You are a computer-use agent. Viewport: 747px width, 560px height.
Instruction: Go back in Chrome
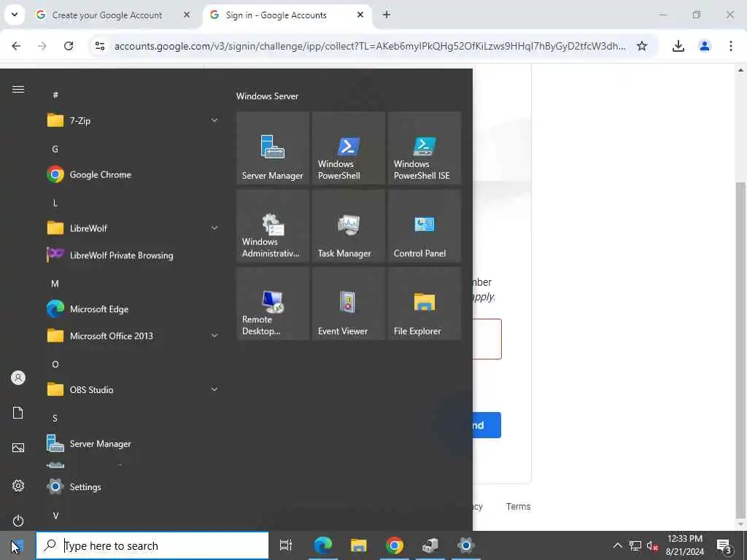click(16, 46)
